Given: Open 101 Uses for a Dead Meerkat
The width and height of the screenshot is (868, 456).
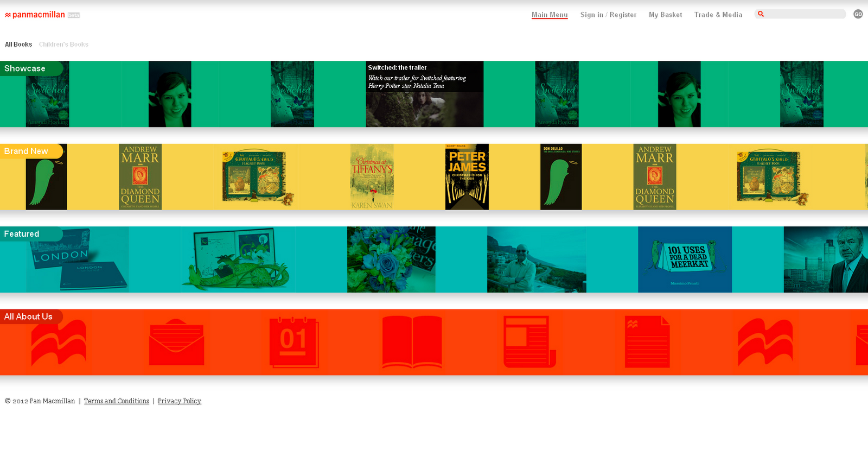Looking at the screenshot, I should [x=685, y=259].
